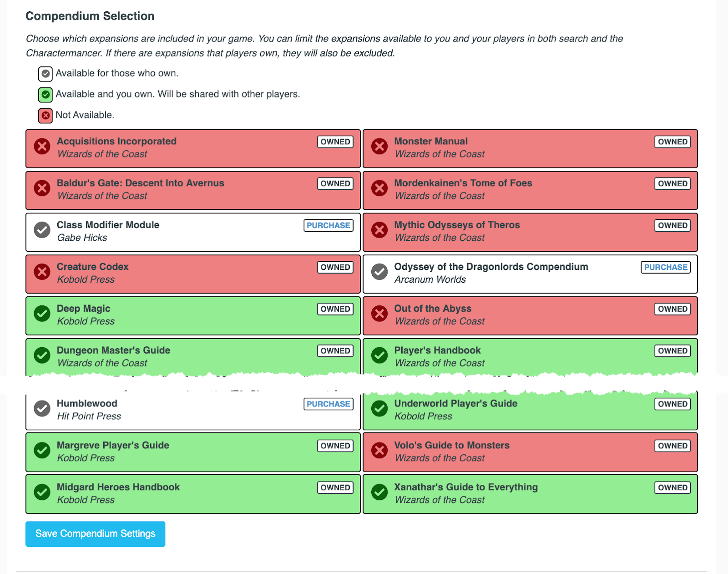Click the 'Gabe Hicks' publisher name
Viewport: 728px width, 574px height.
82,238
